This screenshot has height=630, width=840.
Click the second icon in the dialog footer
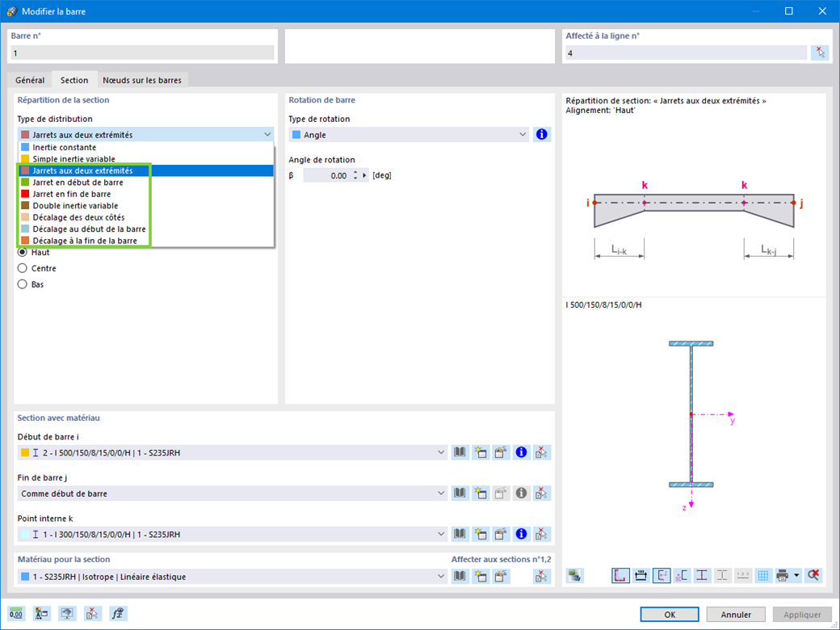(x=41, y=614)
